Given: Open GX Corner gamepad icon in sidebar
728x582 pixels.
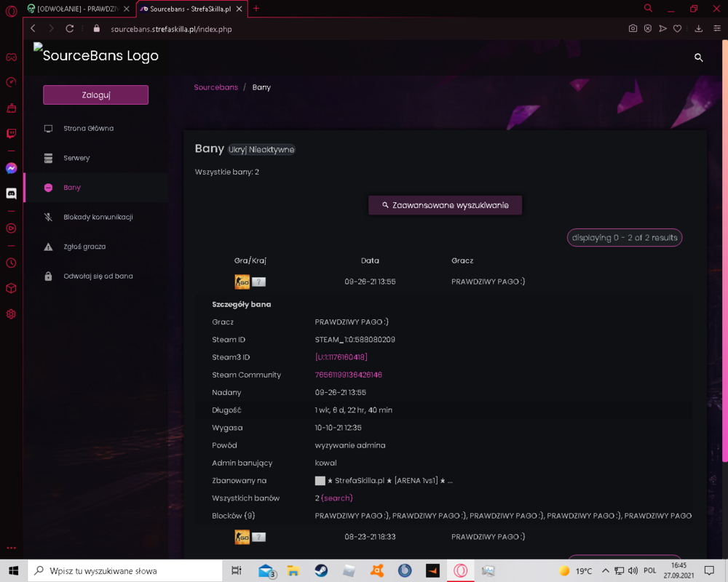Looking at the screenshot, I should pyautogui.click(x=11, y=57).
